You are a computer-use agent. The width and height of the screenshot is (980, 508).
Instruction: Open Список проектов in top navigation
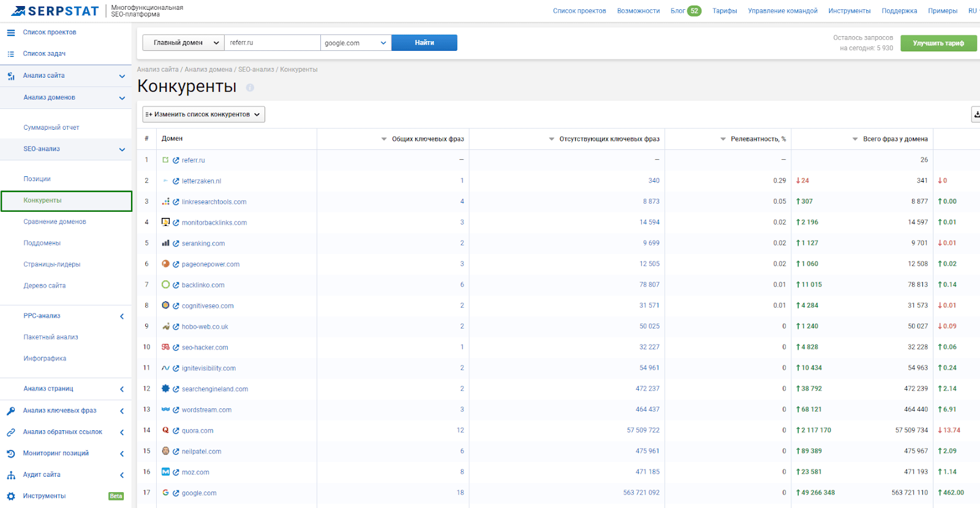(x=579, y=11)
